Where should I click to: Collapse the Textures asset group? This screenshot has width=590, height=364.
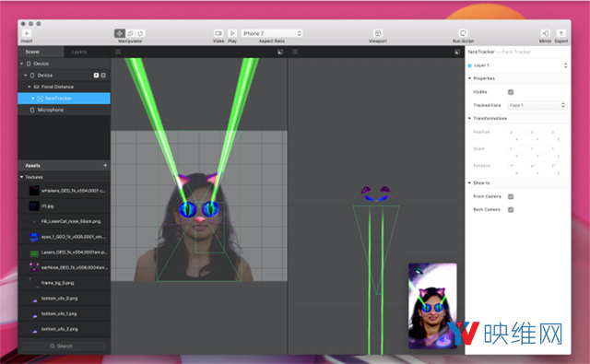coord(22,177)
